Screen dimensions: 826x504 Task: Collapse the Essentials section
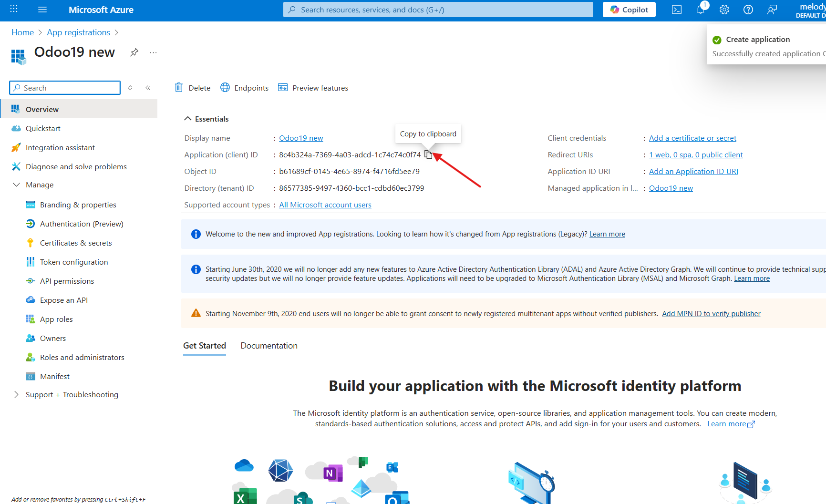click(x=188, y=119)
